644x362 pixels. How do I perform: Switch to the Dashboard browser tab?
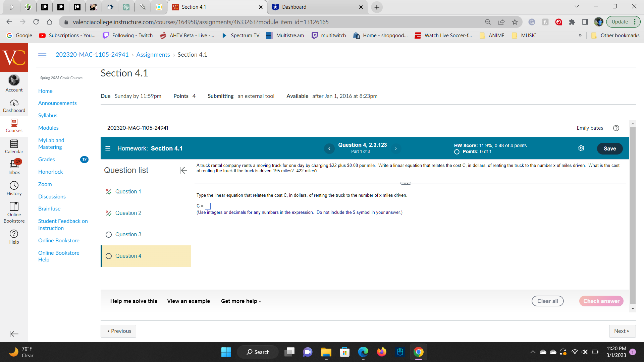(x=295, y=7)
